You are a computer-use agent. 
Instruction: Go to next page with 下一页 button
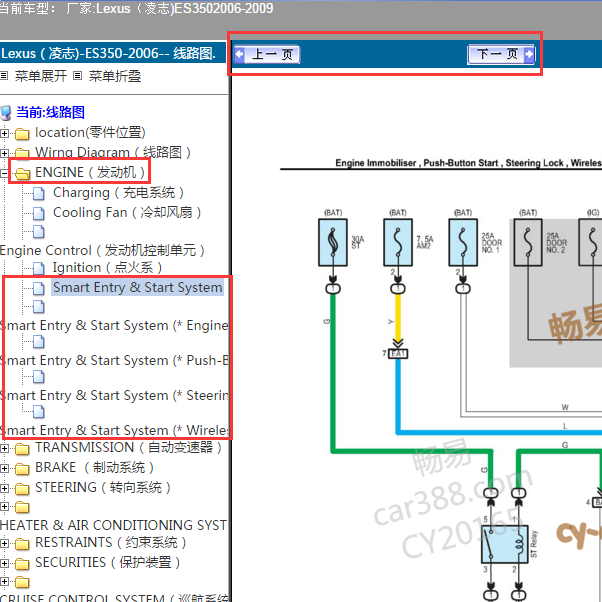[501, 54]
